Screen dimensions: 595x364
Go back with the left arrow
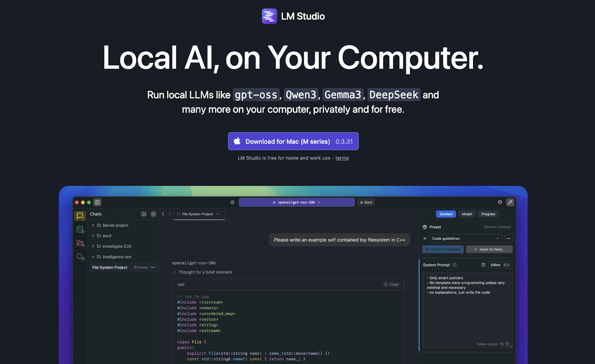163,214
